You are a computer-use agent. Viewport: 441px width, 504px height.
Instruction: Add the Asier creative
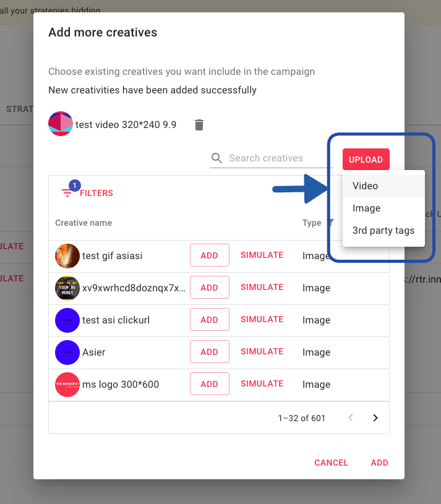click(209, 352)
